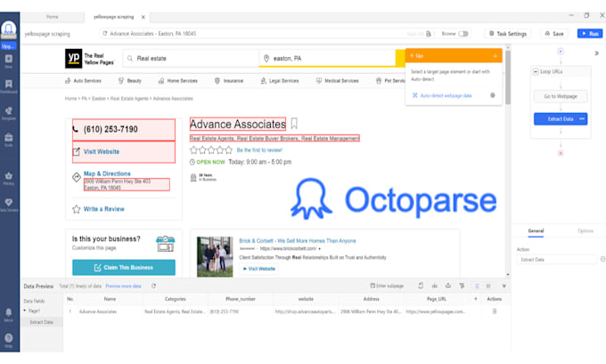Screen dimensions: 606x364
Task: Toggle the Browse mode switch
Action: tap(463, 34)
